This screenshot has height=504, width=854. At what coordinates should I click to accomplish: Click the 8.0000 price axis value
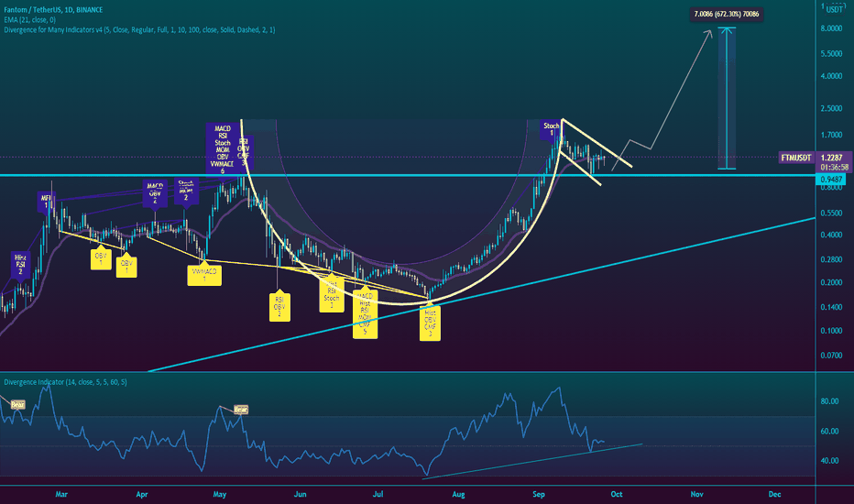click(x=831, y=28)
